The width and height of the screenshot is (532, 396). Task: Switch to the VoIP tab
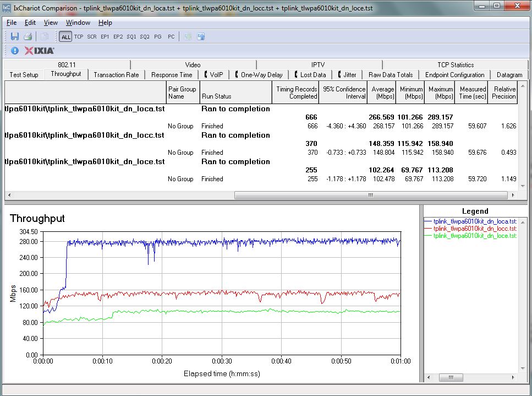(x=214, y=75)
